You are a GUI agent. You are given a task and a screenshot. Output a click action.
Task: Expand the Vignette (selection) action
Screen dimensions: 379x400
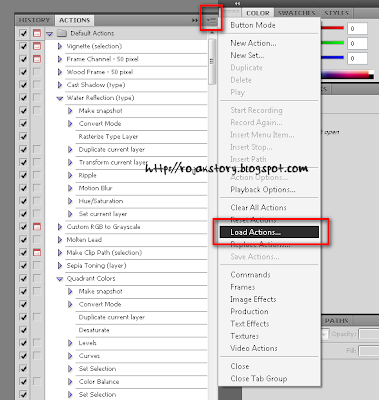click(x=60, y=46)
